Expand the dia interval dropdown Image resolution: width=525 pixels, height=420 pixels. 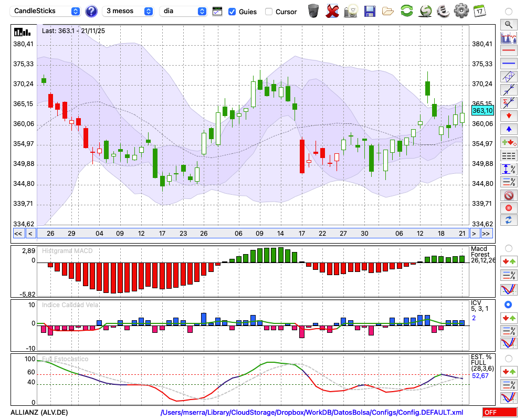click(183, 11)
